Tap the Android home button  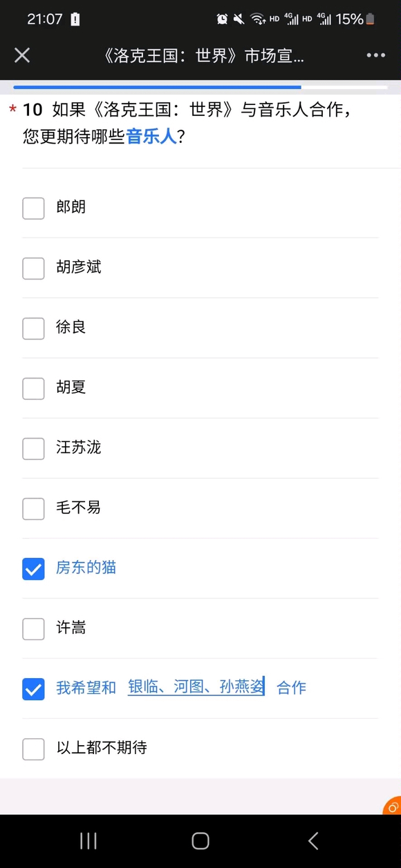(x=200, y=840)
